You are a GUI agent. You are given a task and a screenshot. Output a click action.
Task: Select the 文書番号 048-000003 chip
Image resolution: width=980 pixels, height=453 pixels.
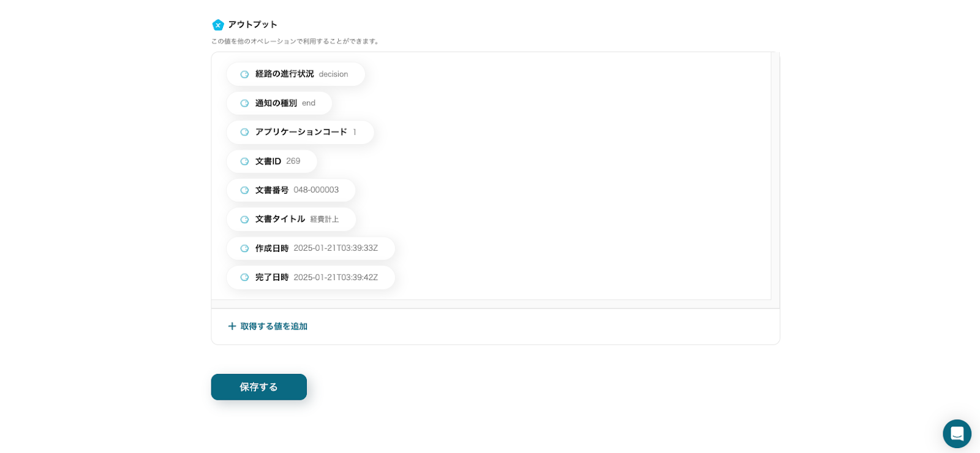point(291,190)
